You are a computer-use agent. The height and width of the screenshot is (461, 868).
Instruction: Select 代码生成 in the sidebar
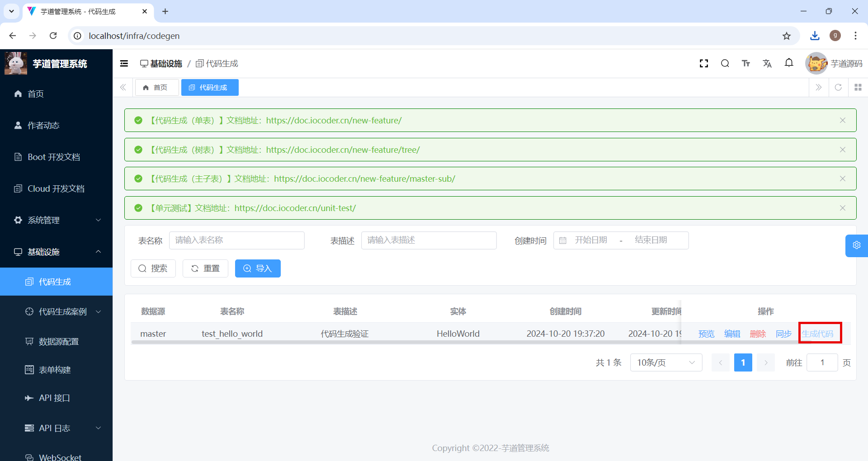point(56,282)
